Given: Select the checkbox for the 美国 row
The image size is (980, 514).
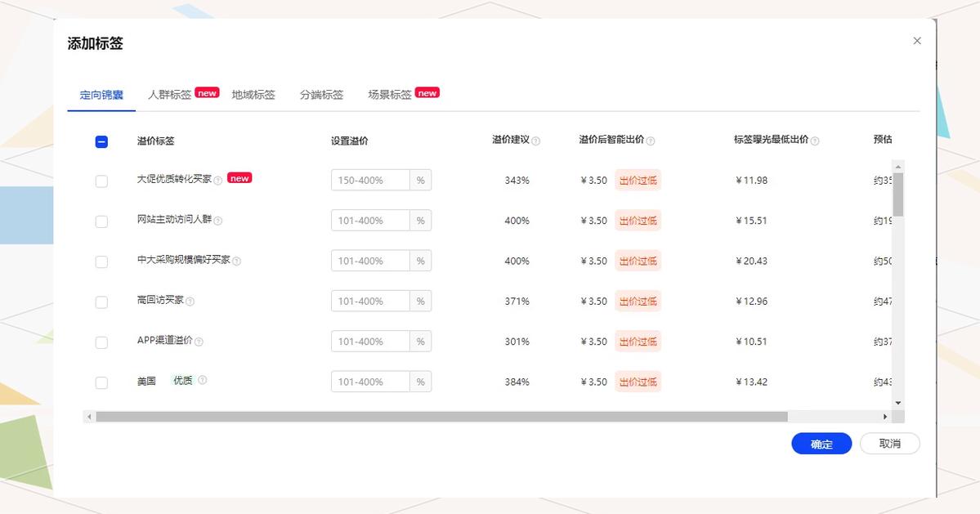Looking at the screenshot, I should coord(101,382).
